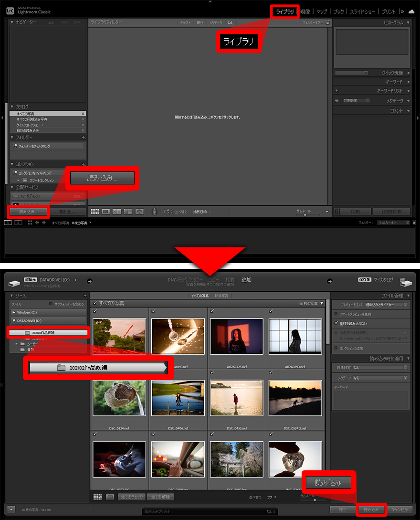The height and width of the screenshot is (520, 420).
Task: Click the filter lock icon in the library filter bar
Action: [x=327, y=22]
